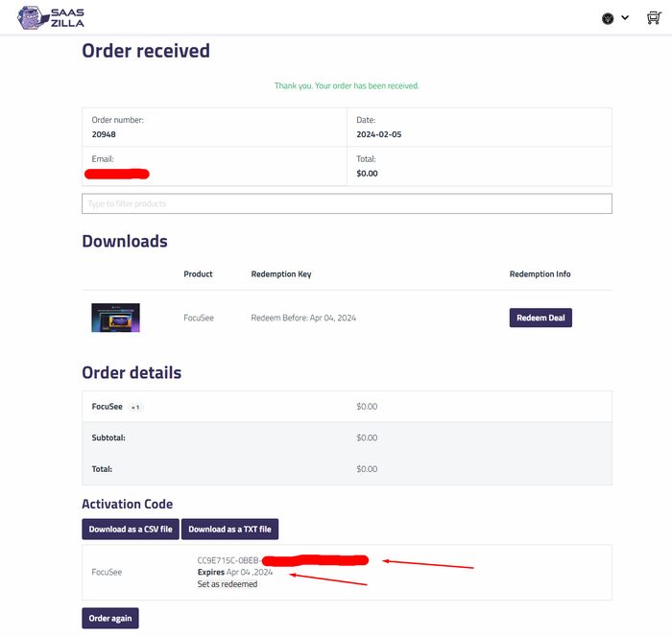Click the Redemption Info column header
672x637 pixels.
click(x=540, y=274)
